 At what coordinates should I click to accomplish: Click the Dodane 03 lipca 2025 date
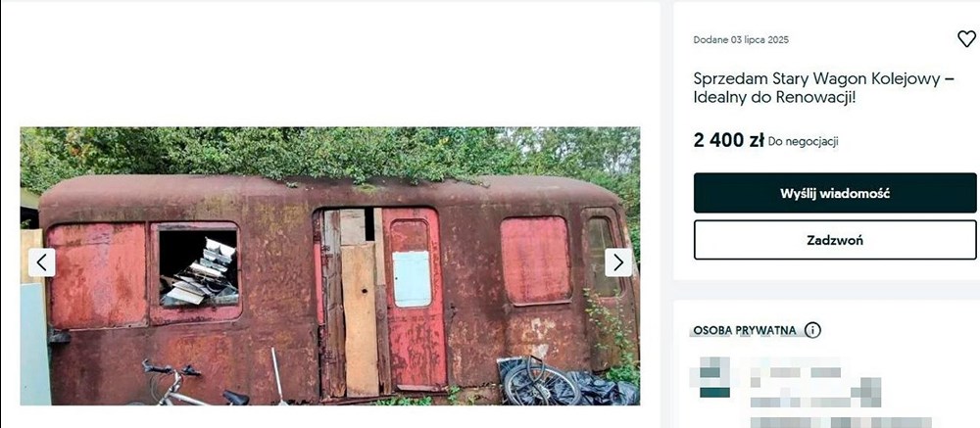(x=741, y=40)
